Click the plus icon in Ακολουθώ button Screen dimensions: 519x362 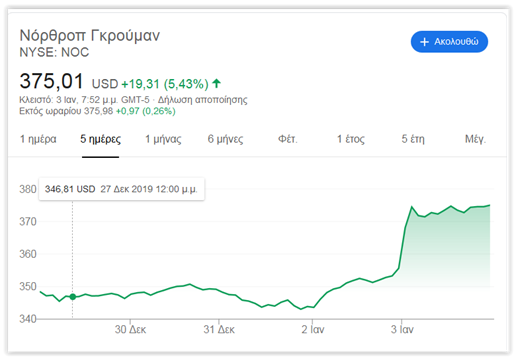pos(424,42)
